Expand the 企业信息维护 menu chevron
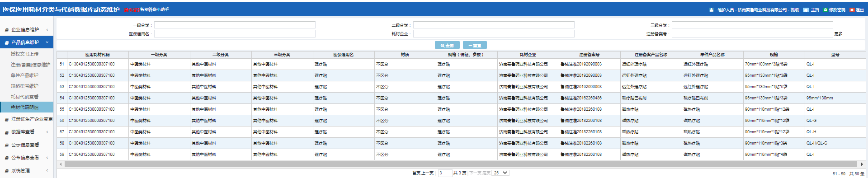Screen dimensions: 868x178 (x=47, y=30)
